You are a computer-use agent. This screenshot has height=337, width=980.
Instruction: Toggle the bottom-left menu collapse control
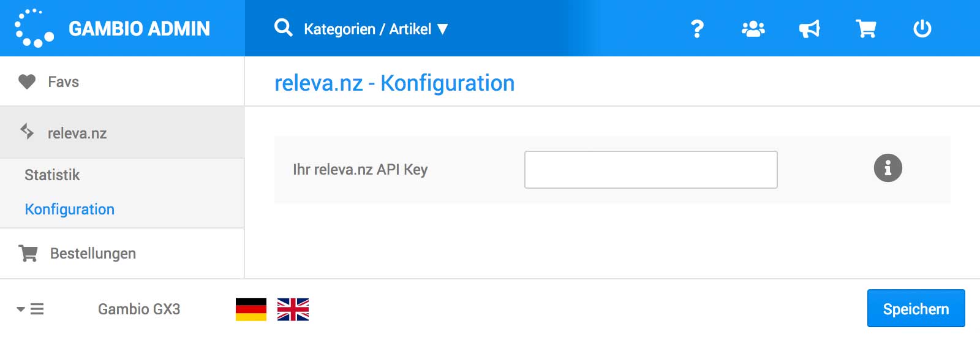click(30, 309)
